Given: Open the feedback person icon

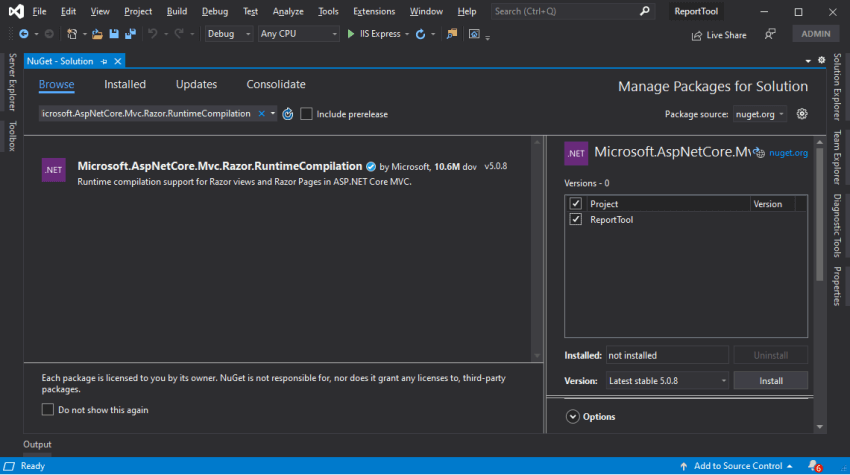Looking at the screenshot, I should click(x=770, y=34).
